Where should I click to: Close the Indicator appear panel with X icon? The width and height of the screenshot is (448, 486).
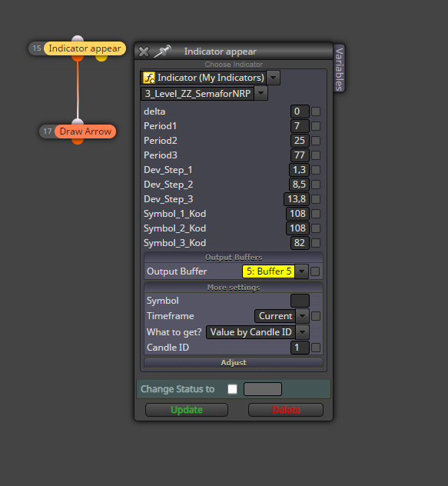pyautogui.click(x=144, y=52)
